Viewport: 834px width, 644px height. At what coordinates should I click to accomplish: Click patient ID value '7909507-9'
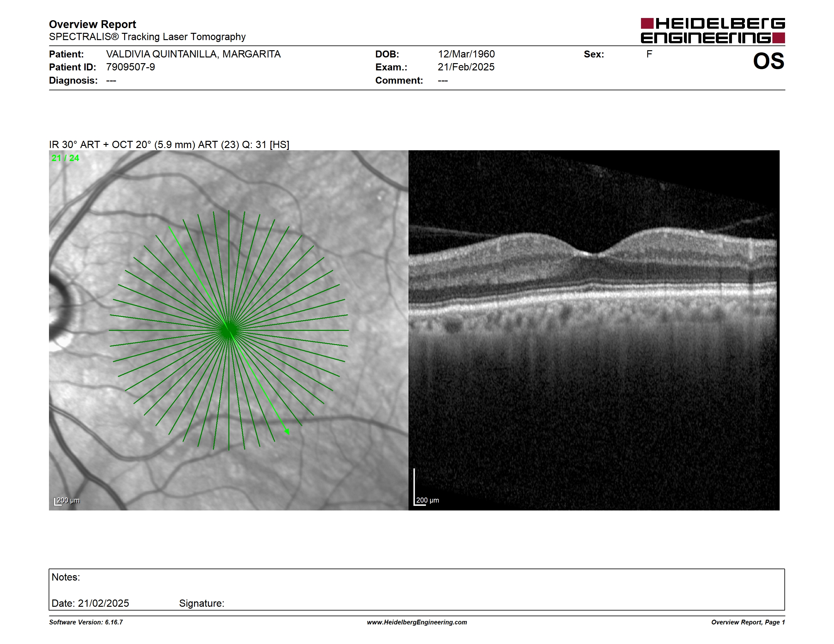pos(130,67)
